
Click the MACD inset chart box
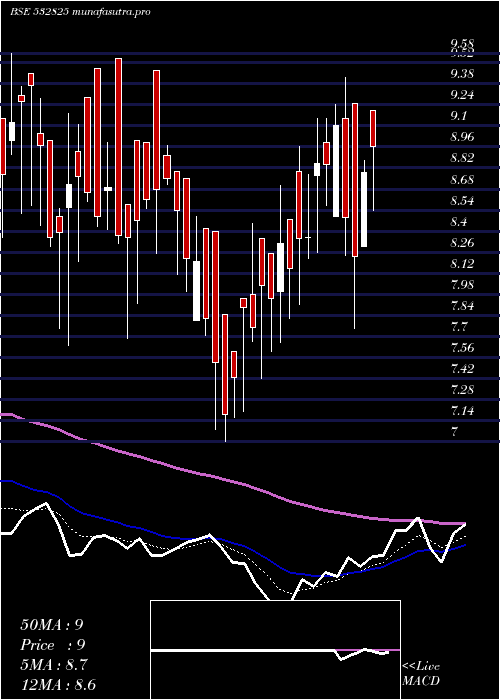275,650
